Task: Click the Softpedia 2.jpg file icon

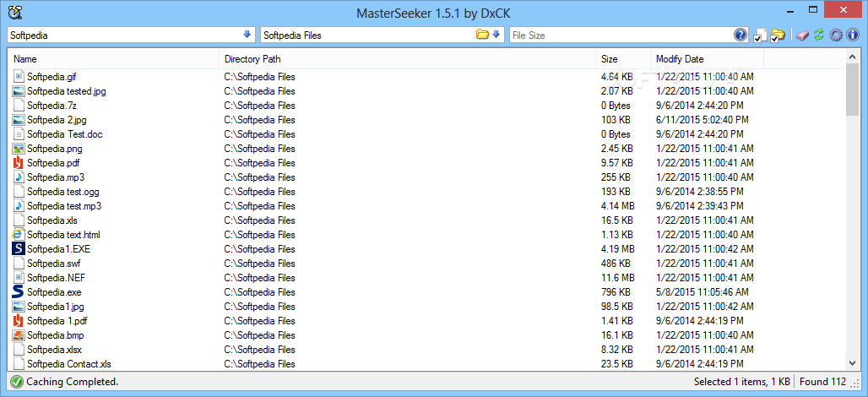Action: (19, 120)
